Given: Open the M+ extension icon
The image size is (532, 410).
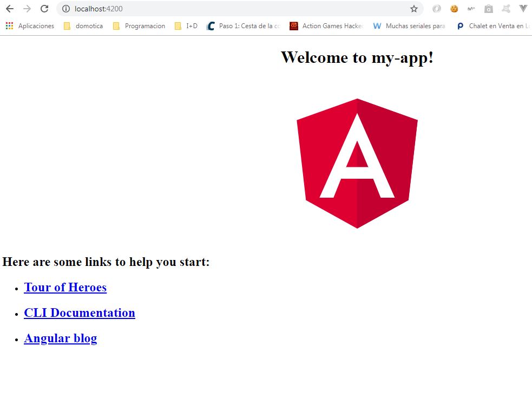Looking at the screenshot, I should click(x=471, y=9).
